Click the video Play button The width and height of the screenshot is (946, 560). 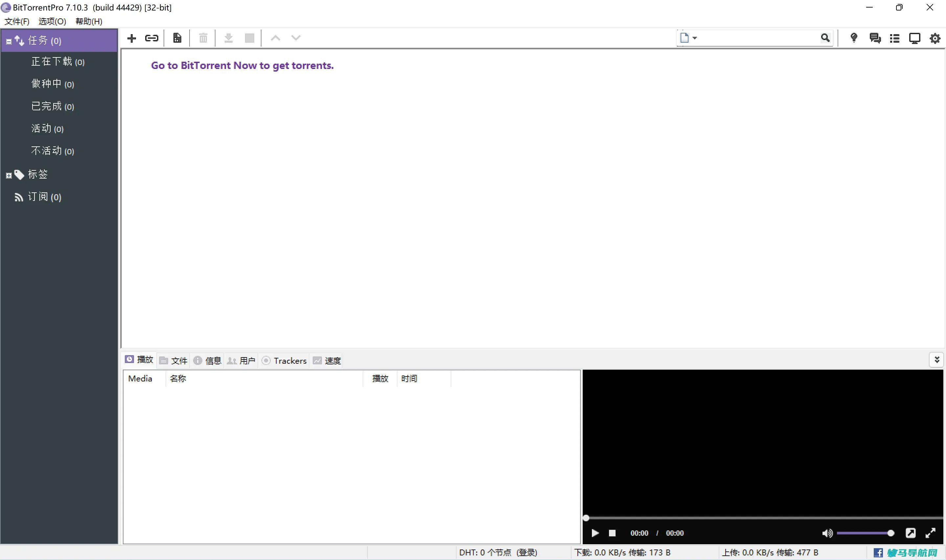595,533
